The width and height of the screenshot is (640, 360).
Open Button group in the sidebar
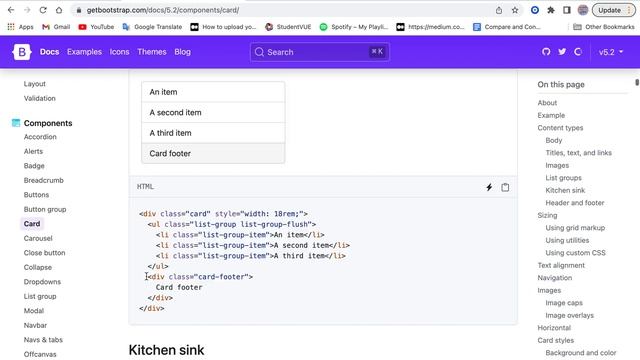(x=45, y=209)
